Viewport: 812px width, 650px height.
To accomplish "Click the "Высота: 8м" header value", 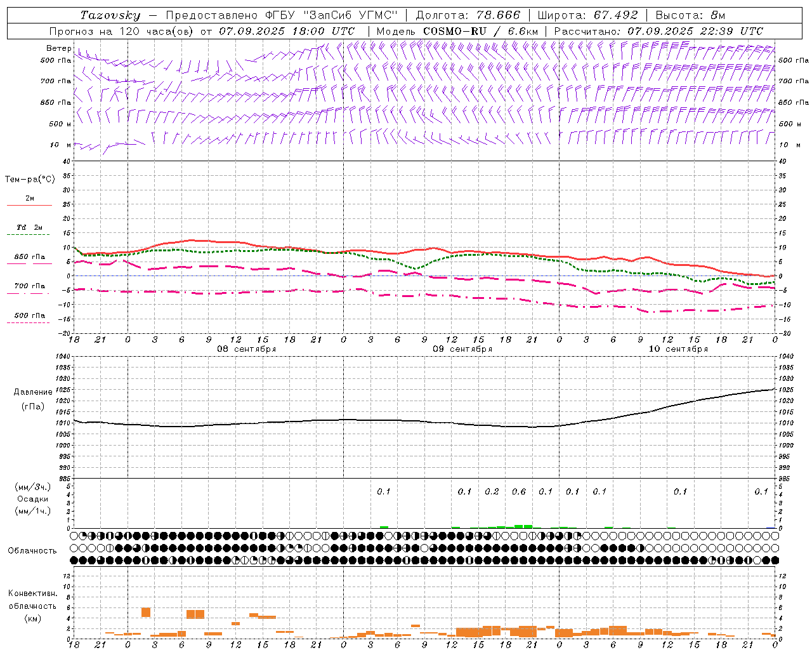I will (690, 15).
